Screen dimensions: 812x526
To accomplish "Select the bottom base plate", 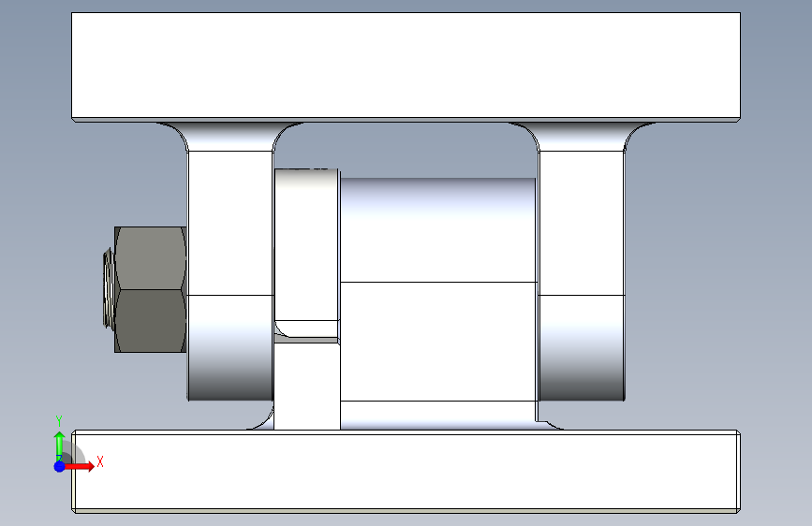I will click(x=406, y=471).
